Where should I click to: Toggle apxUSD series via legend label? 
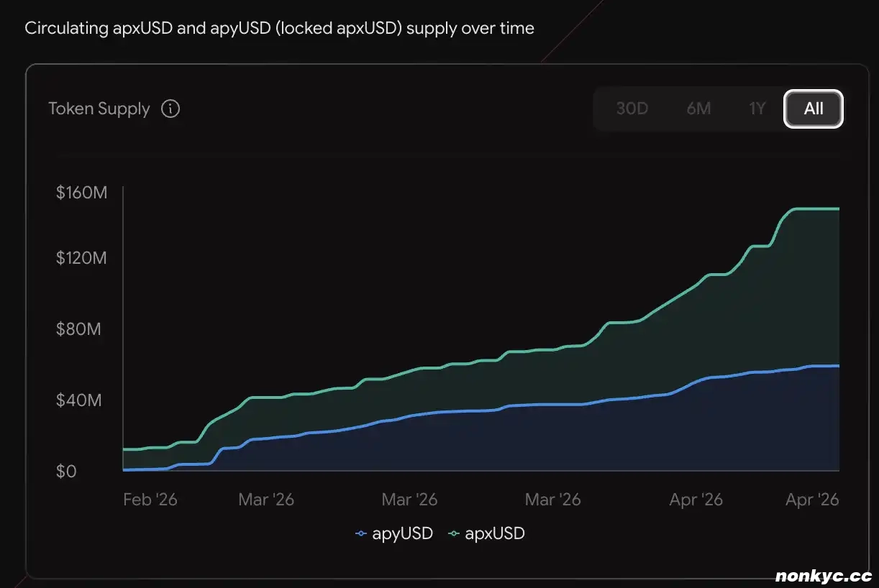point(494,533)
